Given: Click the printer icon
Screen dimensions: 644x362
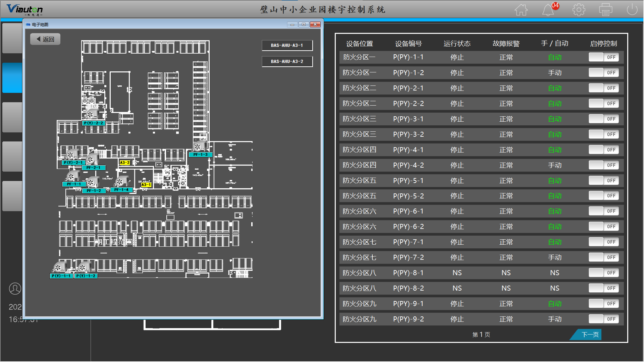Looking at the screenshot, I should point(605,10).
